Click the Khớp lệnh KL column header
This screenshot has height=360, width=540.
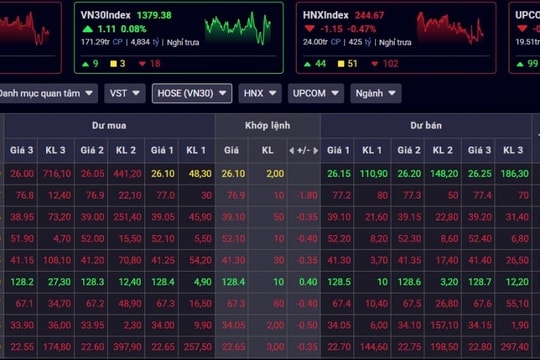(x=268, y=151)
